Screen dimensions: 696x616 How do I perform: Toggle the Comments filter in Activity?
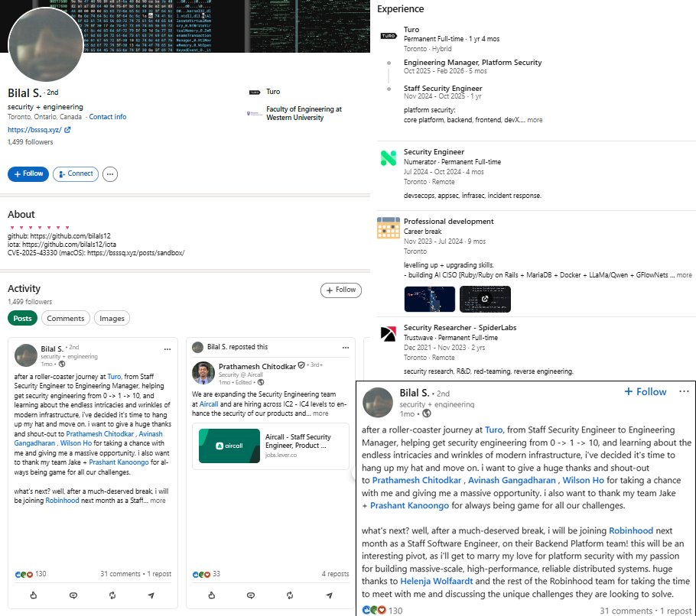(65, 318)
